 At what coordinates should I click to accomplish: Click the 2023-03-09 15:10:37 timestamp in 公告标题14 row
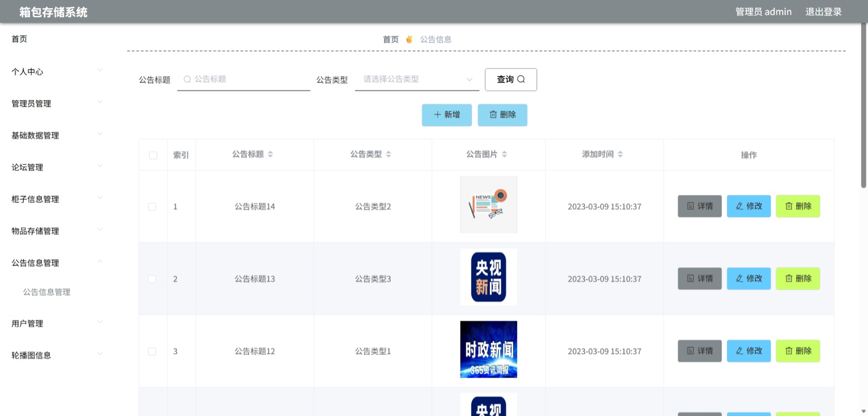tap(604, 207)
